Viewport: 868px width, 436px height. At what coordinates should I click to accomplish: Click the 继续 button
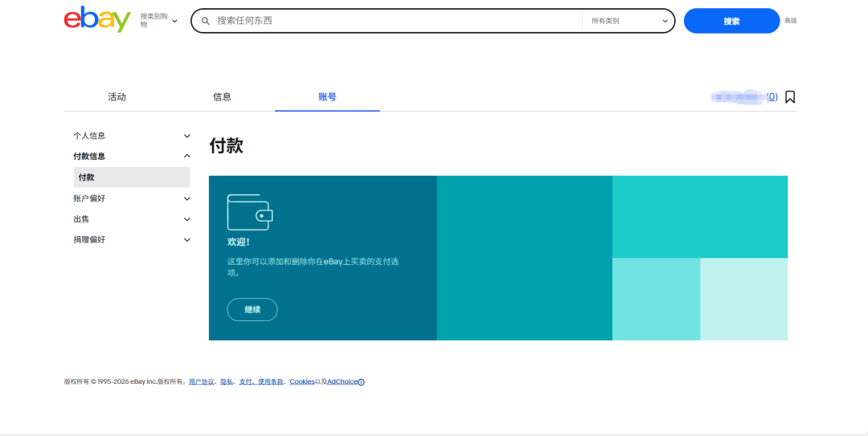click(252, 309)
